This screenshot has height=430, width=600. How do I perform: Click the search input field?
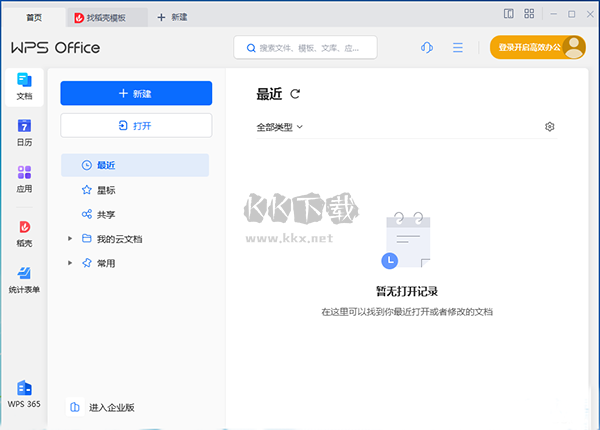click(x=305, y=48)
